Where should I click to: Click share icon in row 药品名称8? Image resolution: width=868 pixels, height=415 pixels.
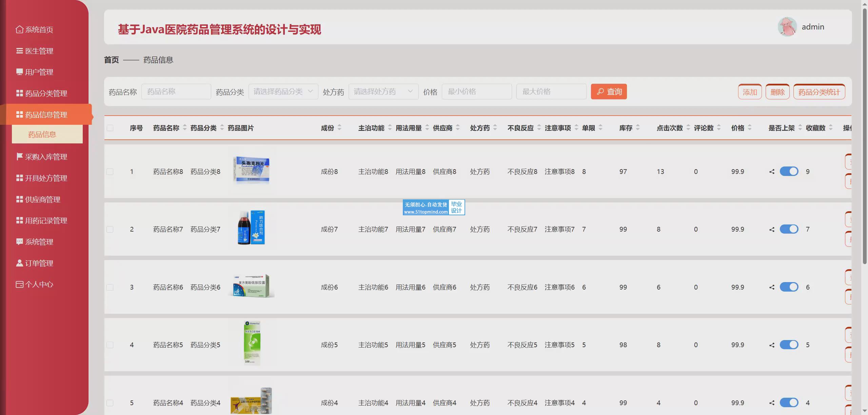772,172
